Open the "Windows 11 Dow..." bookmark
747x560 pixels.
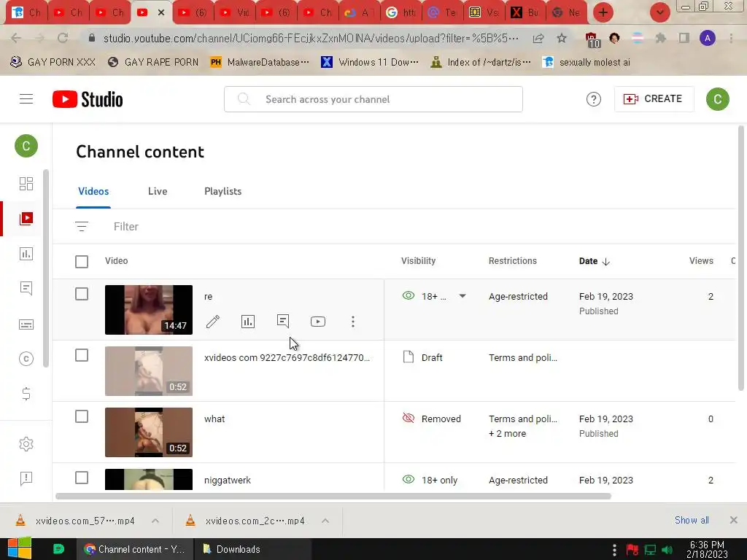point(370,62)
